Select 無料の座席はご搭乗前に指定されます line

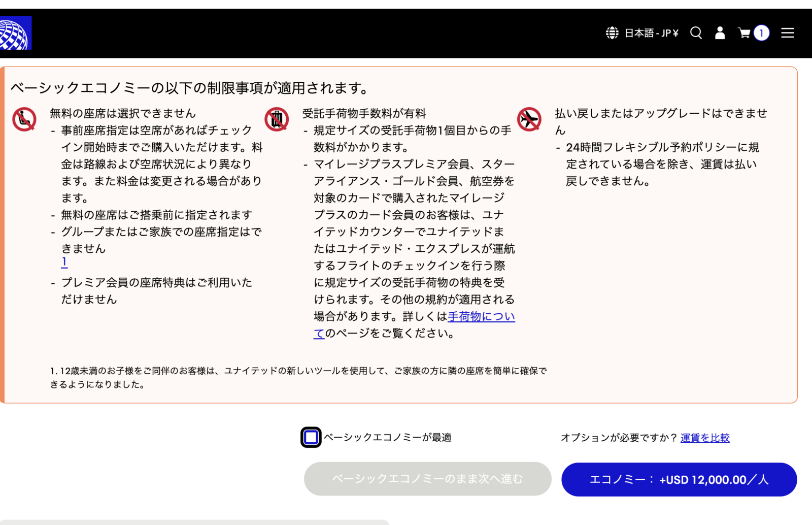tap(157, 215)
